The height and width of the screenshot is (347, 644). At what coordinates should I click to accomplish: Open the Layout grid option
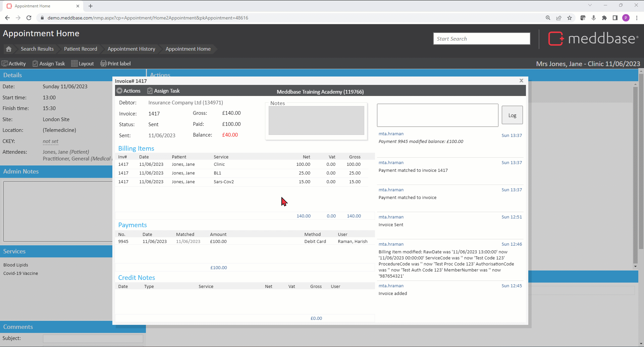[83, 63]
